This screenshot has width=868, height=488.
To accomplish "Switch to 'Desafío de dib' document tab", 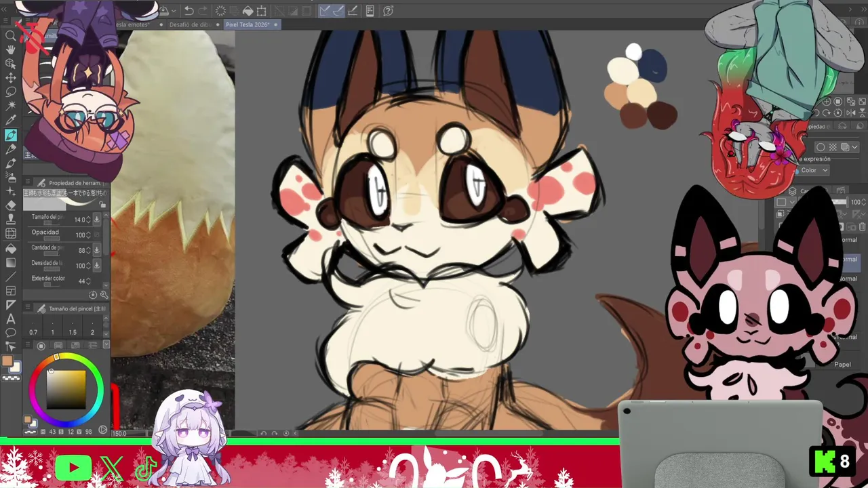I will tap(190, 24).
